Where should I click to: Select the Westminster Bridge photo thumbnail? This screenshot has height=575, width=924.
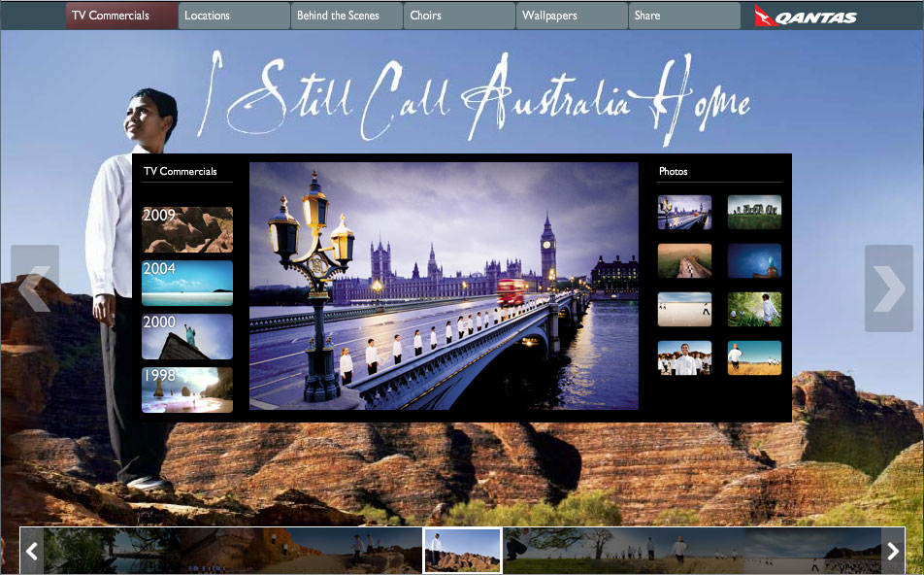[685, 213]
